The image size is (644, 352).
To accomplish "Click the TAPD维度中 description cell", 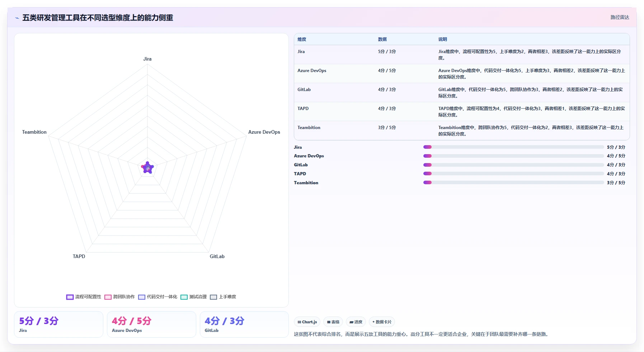I will (x=531, y=111).
